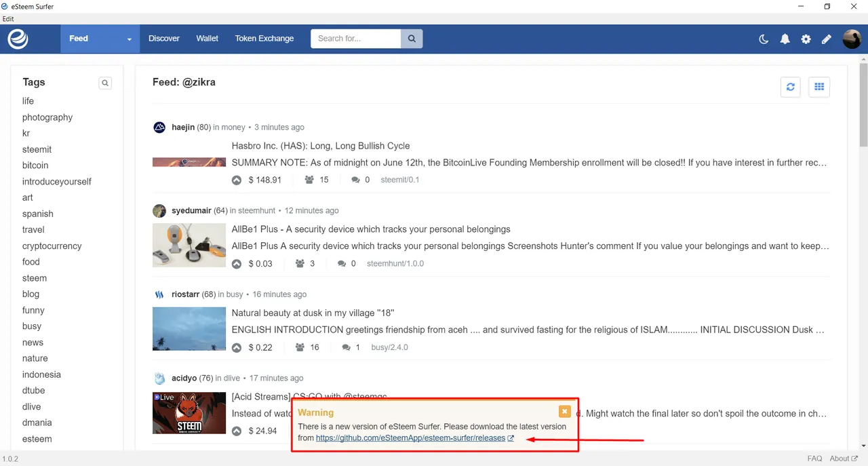This screenshot has width=868, height=466.
Task: Open Token Exchange tab
Action: [264, 39]
